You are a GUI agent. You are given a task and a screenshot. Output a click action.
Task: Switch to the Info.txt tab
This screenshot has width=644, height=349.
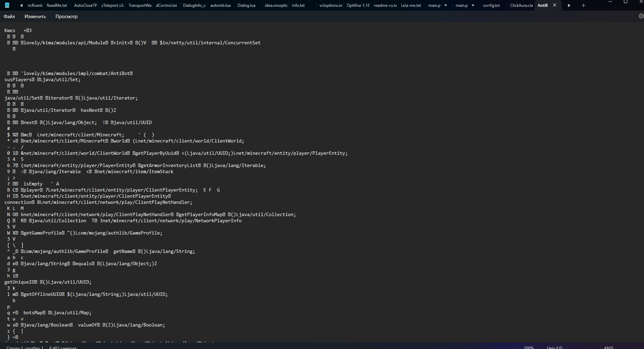[x=298, y=5]
